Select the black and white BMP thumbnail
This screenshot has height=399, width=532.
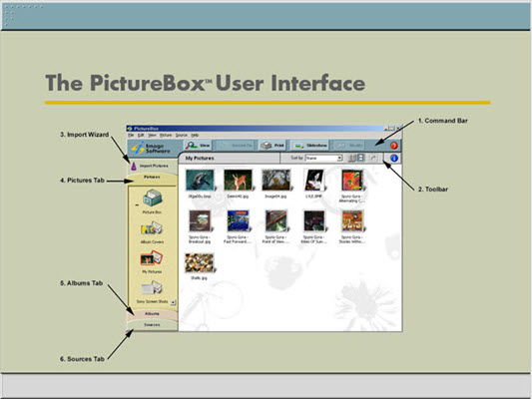tap(314, 180)
